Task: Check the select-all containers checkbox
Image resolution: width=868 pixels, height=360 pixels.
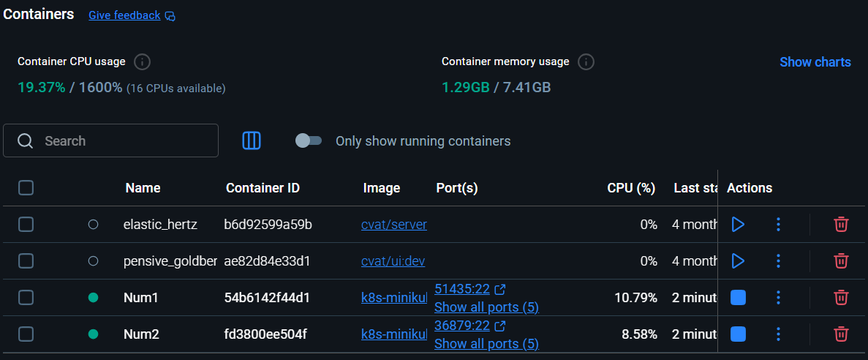Action: click(x=26, y=188)
